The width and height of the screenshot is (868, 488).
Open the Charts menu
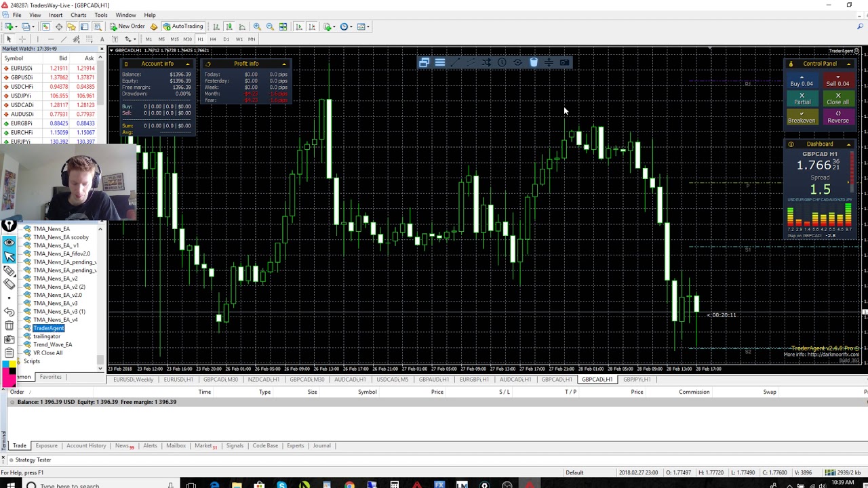78,15
